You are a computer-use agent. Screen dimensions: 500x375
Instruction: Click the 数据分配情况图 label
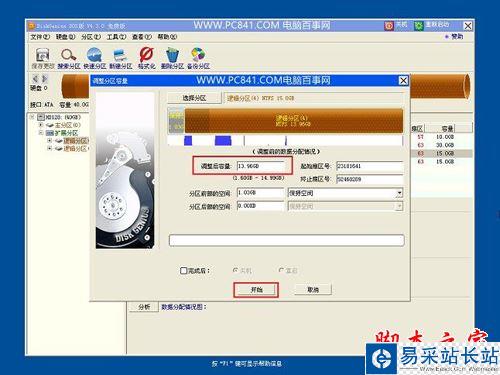pyautogui.click(x=184, y=307)
